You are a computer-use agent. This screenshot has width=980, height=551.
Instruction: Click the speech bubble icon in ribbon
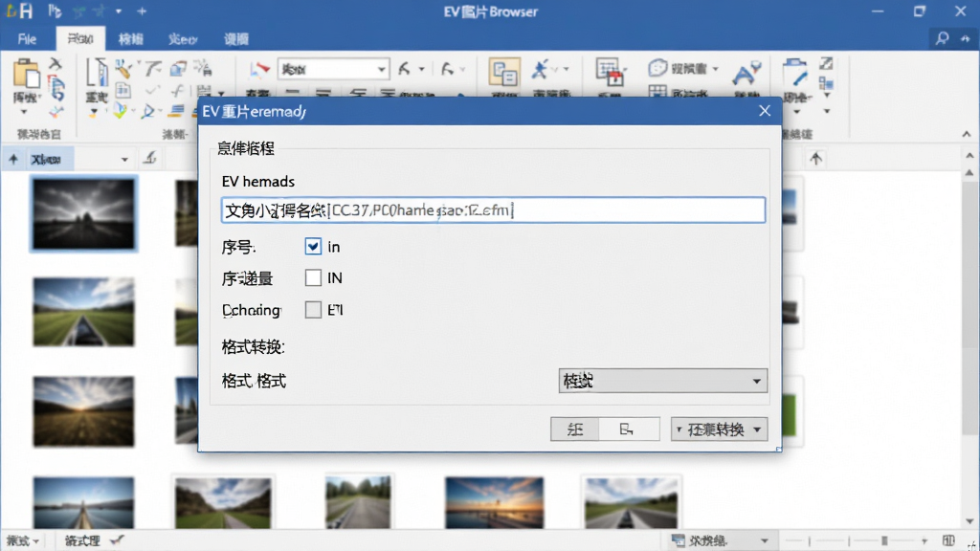[x=657, y=68]
